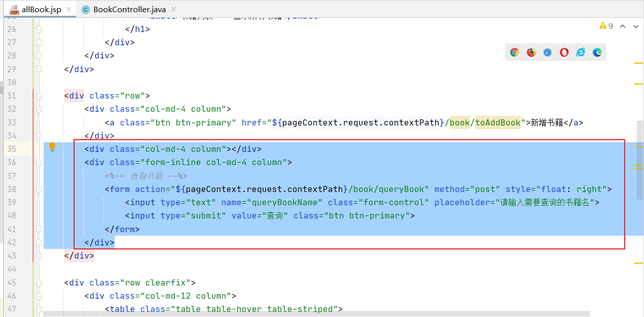Screen dimensions: 644x317
Task: Open page preview in Opera browser
Action: pos(564,52)
